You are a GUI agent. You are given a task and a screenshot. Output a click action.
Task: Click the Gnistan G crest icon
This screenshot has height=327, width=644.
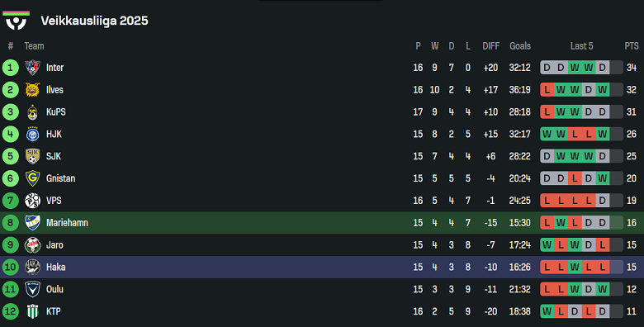(32, 178)
